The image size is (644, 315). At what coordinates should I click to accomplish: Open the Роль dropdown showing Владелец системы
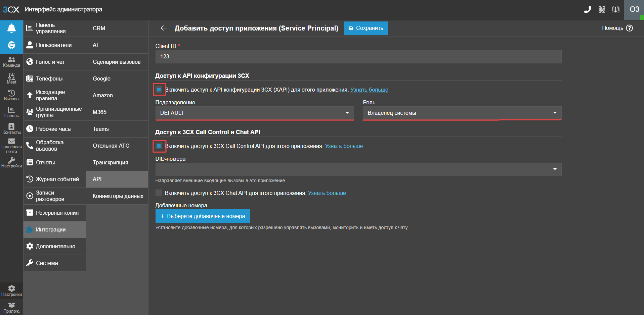pyautogui.click(x=462, y=113)
